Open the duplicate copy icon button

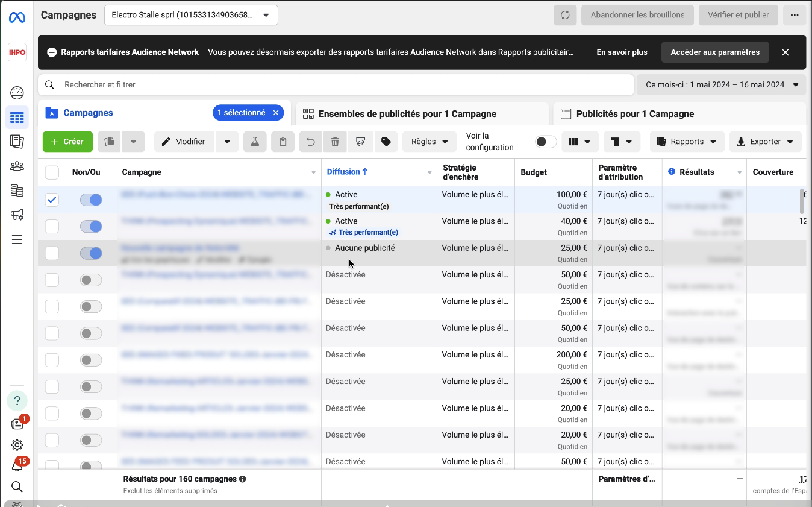pyautogui.click(x=110, y=142)
